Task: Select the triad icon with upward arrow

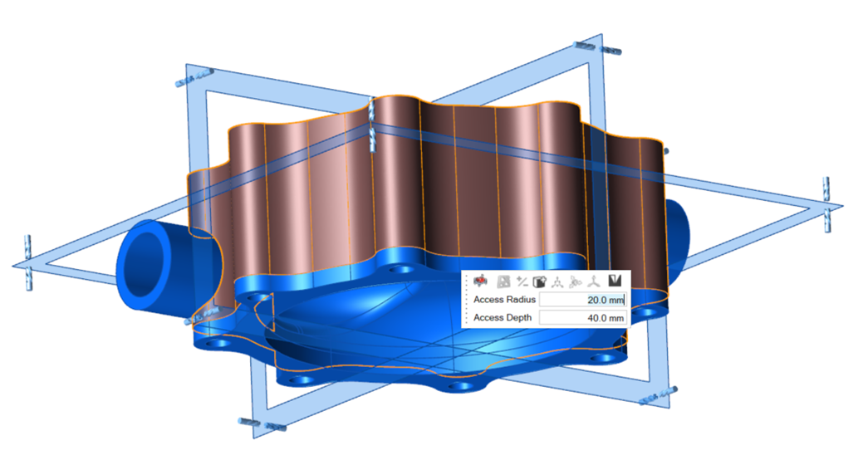Action: (595, 281)
